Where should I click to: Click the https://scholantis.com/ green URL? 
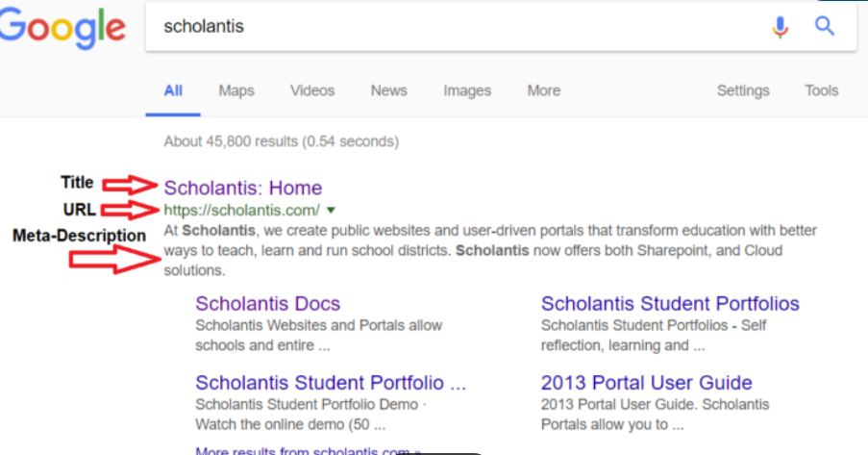(x=242, y=211)
